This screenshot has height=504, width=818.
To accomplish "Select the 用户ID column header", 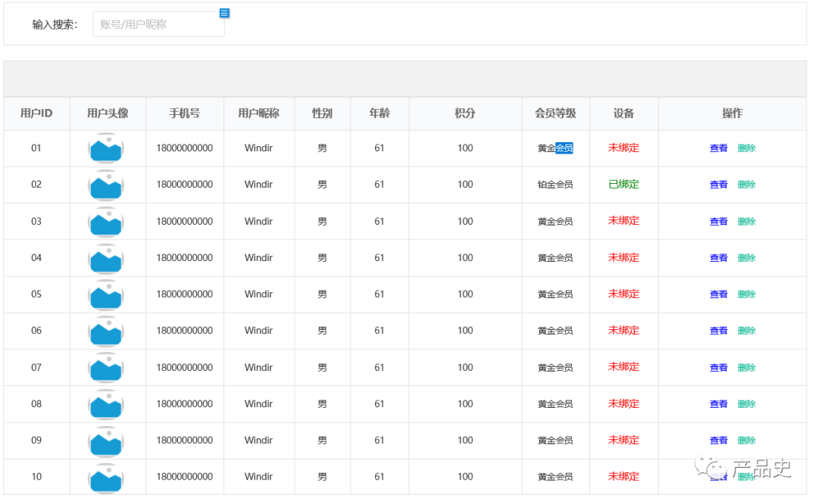I will tap(36, 114).
